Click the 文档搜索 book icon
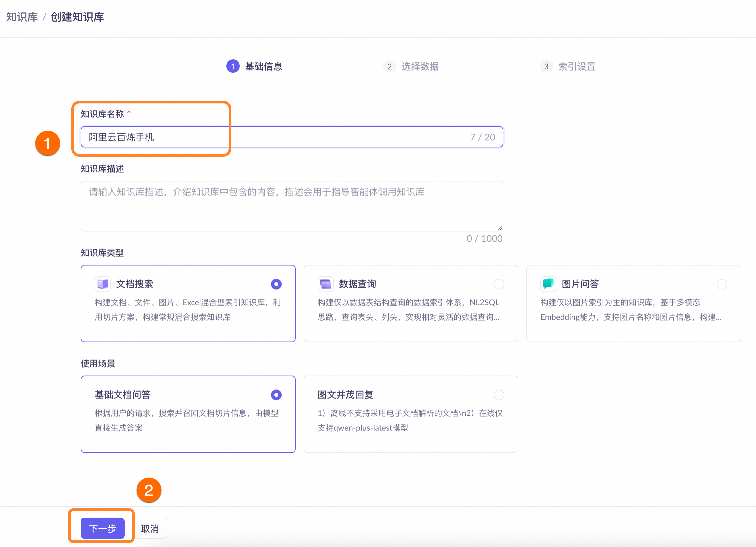Image resolution: width=756 pixels, height=547 pixels. tap(103, 284)
